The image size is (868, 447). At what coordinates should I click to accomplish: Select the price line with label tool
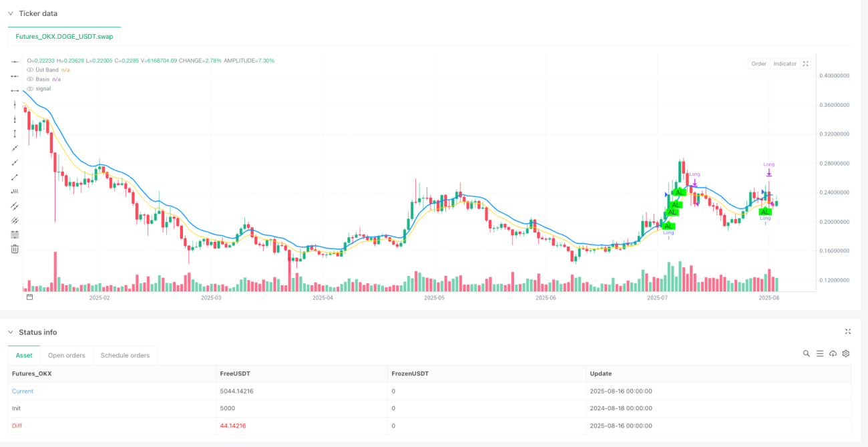click(14, 191)
